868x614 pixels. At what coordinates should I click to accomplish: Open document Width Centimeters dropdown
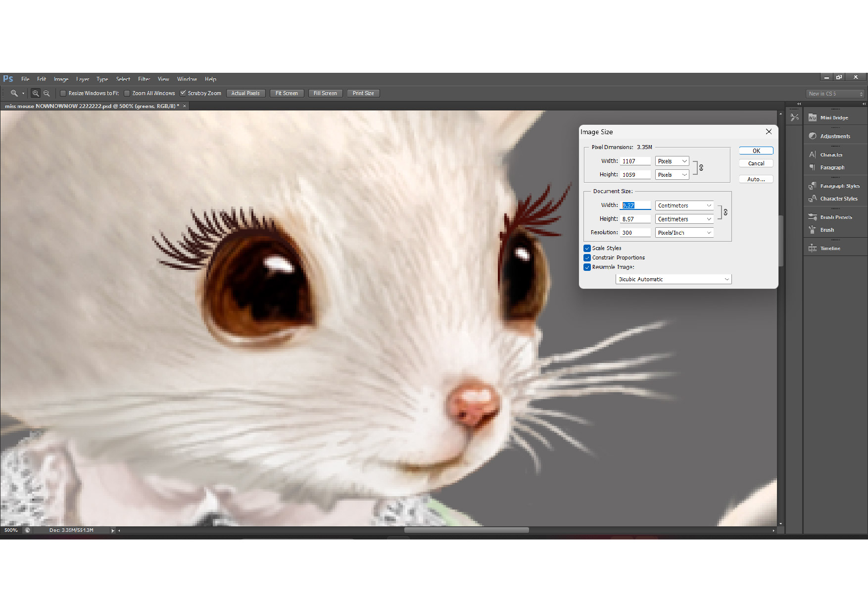(684, 205)
